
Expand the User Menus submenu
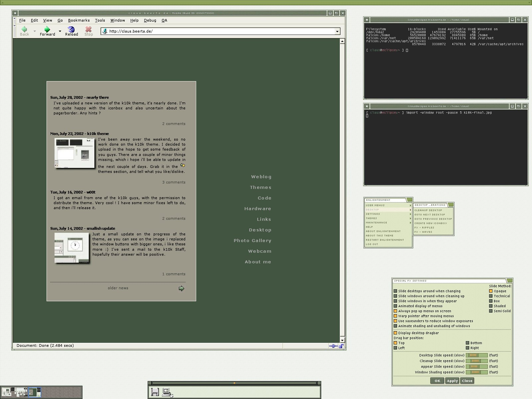(388, 205)
